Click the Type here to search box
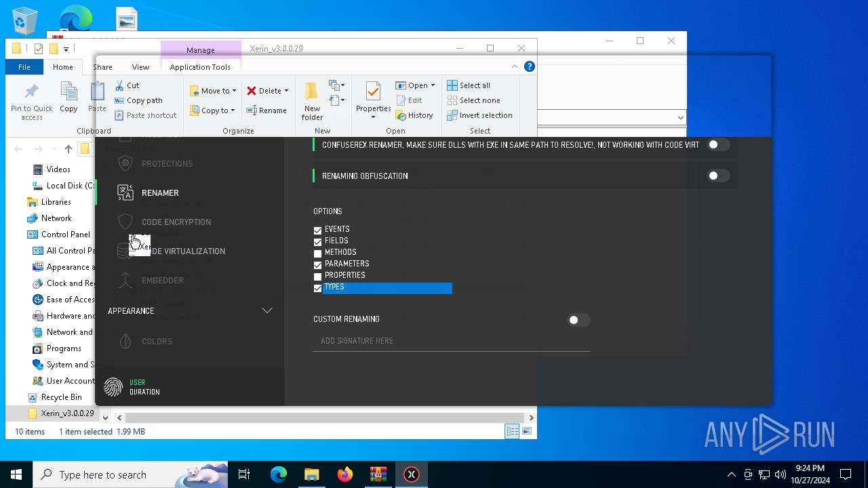 click(x=131, y=474)
